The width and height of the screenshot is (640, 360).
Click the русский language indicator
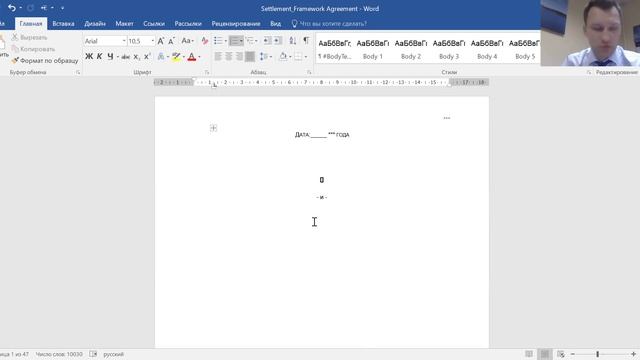pos(113,354)
